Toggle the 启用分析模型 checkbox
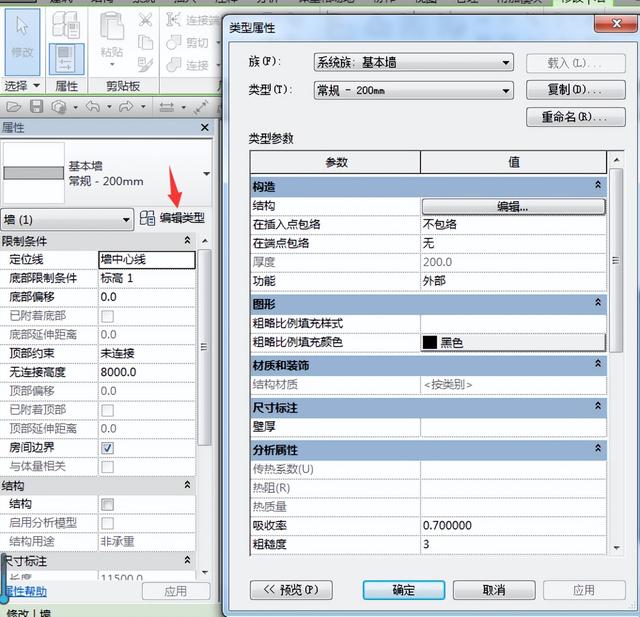Screen dimensions: 640x617 click(107, 523)
